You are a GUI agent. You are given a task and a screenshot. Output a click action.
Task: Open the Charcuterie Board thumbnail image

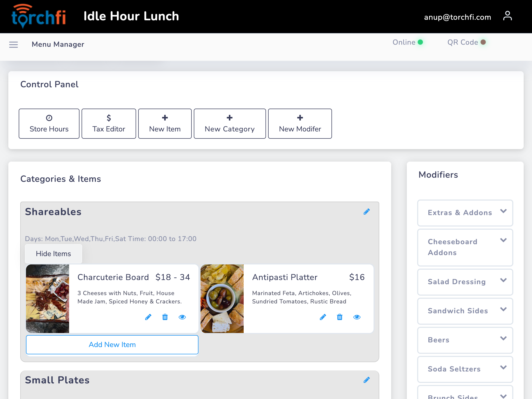click(48, 299)
